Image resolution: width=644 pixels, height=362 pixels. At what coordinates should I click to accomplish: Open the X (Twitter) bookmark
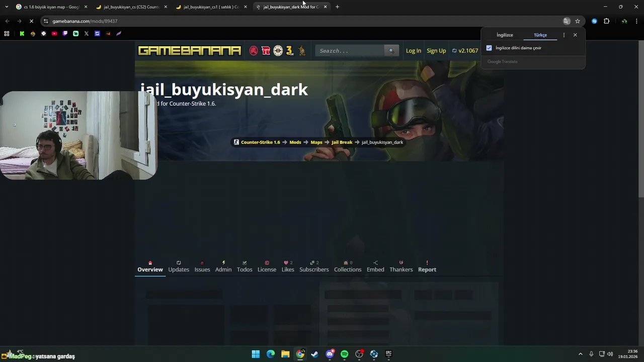click(87, 34)
